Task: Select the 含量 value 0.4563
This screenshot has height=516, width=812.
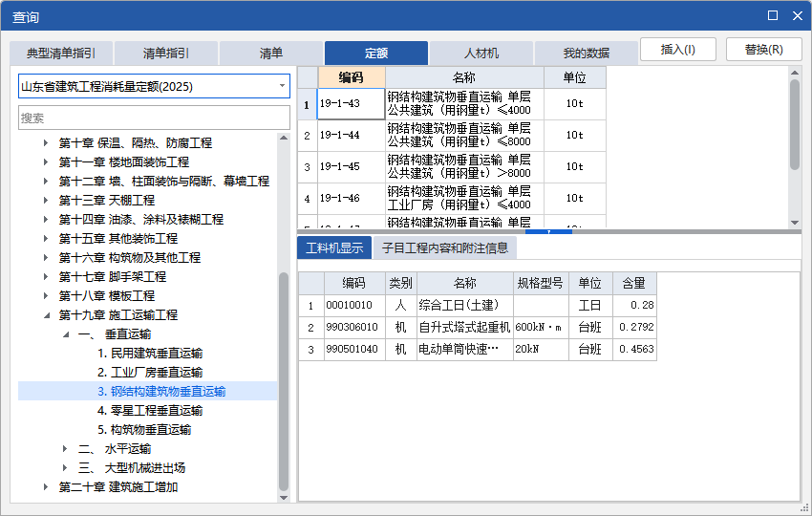Action: click(634, 349)
